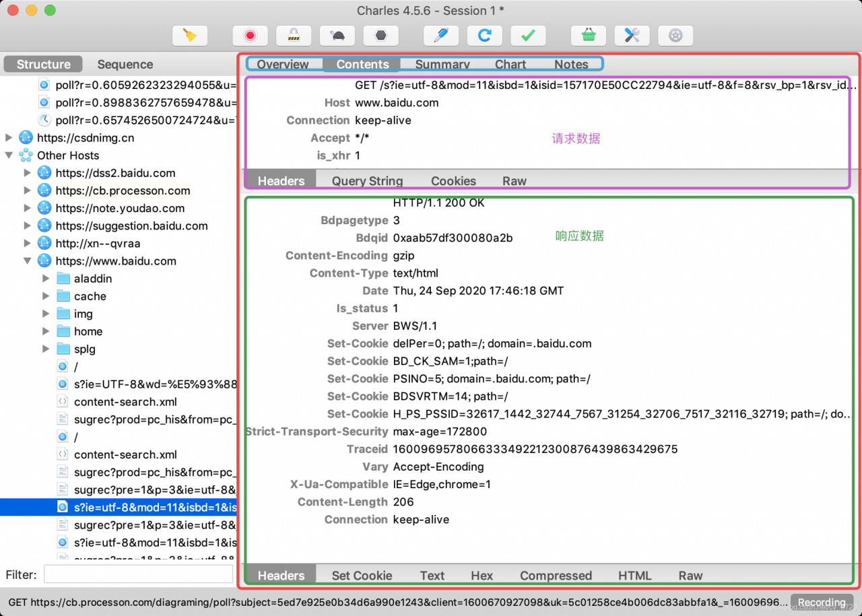Click the HTTP/1.1 200 OK status line

click(x=438, y=203)
